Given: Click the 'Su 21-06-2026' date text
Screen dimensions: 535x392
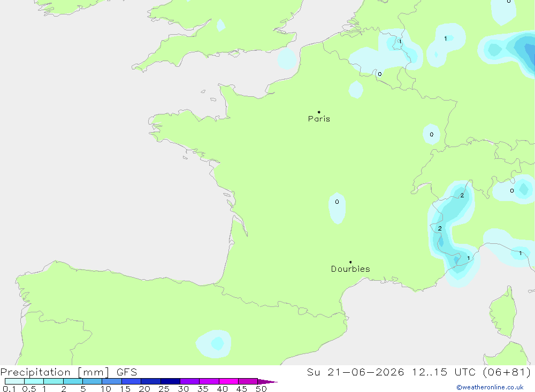Looking at the screenshot, I should tap(355, 372).
